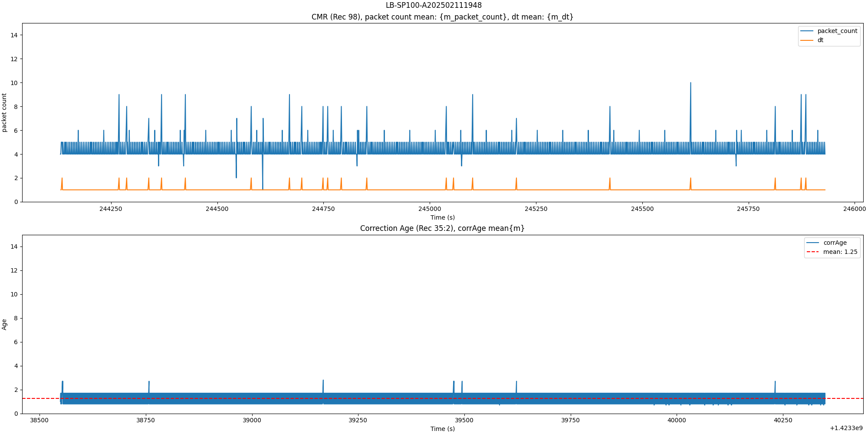Click the 'Time (s)' label under the CMR chart
Image resolution: width=868 pixels, height=434 pixels.
point(442,217)
